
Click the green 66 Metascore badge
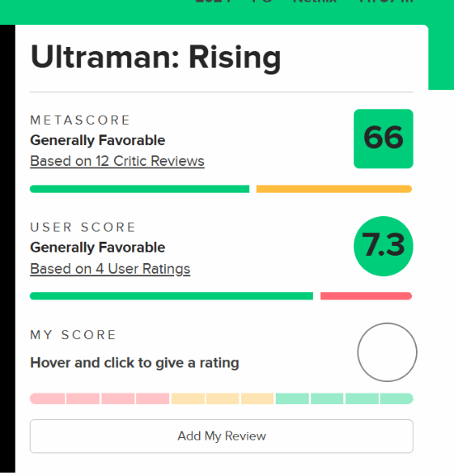coord(383,139)
